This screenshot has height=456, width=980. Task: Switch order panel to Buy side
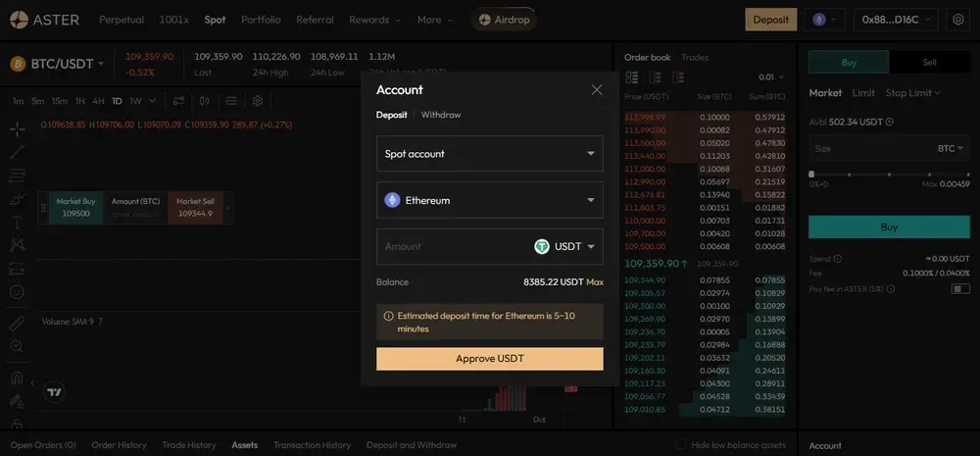tap(849, 63)
